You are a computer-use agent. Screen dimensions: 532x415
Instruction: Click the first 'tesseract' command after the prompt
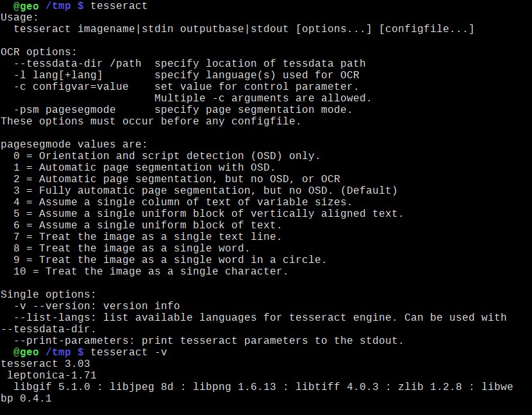pyautogui.click(x=119, y=6)
